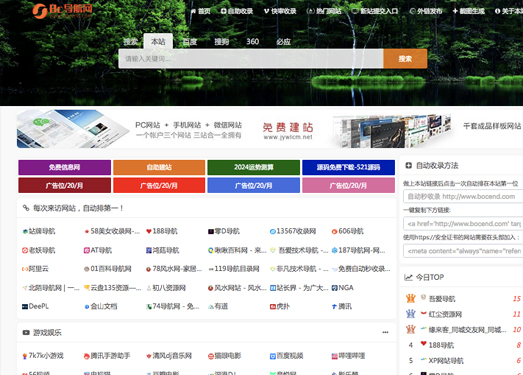Open the green 2024运势测算 button
The image size is (523, 375).
pyautogui.click(x=253, y=167)
